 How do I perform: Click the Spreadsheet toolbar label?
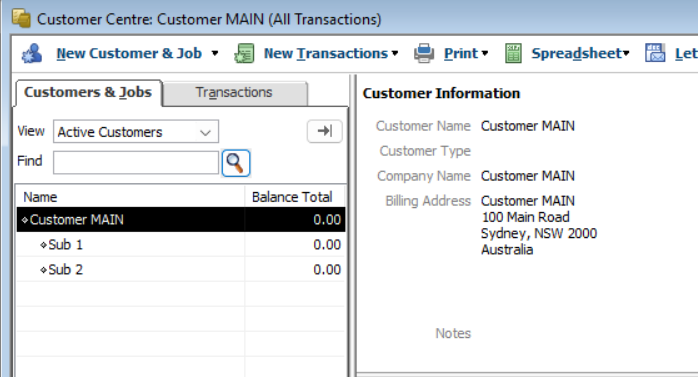[576, 53]
